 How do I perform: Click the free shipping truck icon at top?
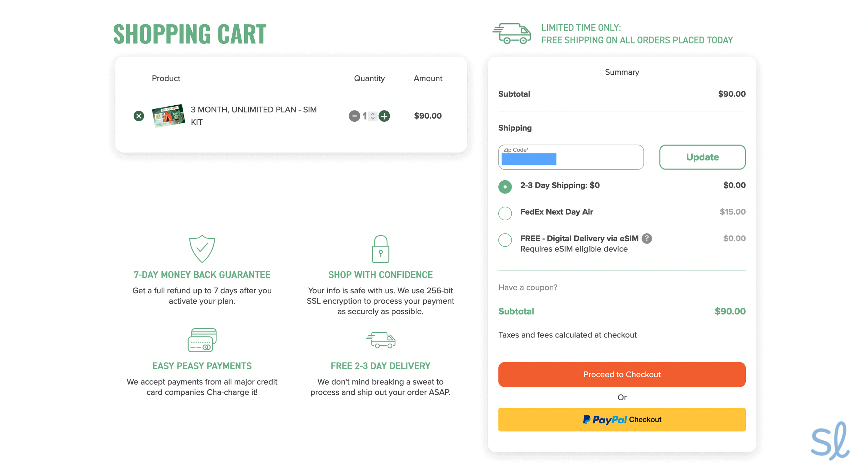tap(512, 34)
